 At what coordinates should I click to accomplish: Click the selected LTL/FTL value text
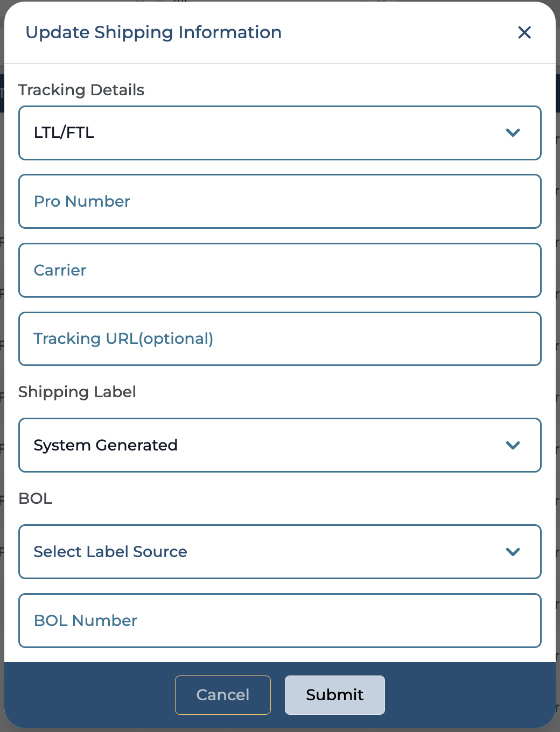coord(64,132)
